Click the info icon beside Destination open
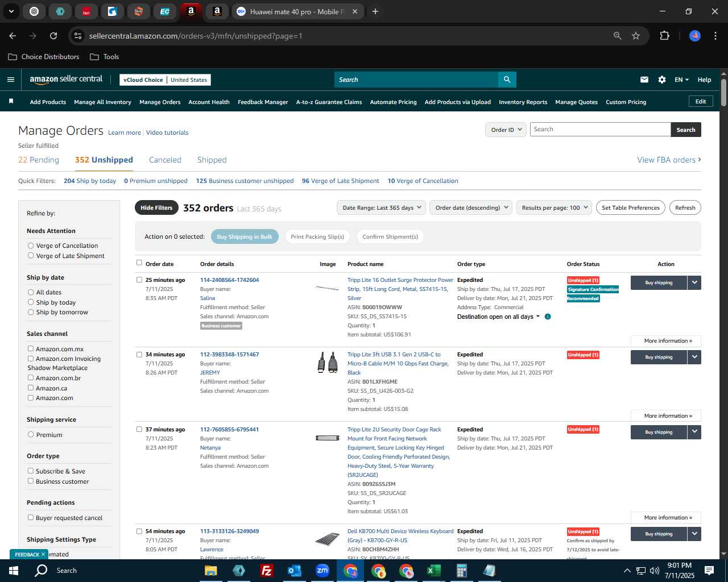The height and width of the screenshot is (582, 728). pyautogui.click(x=548, y=317)
